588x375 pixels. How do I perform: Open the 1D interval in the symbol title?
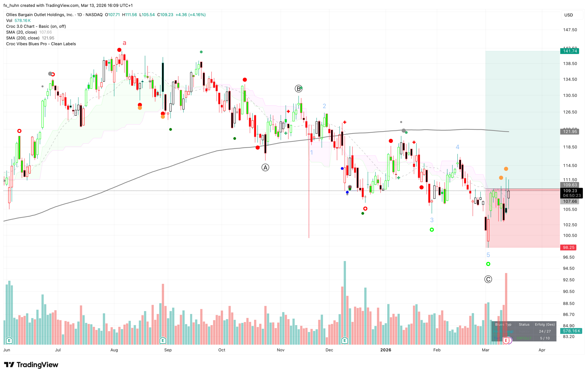tap(79, 15)
